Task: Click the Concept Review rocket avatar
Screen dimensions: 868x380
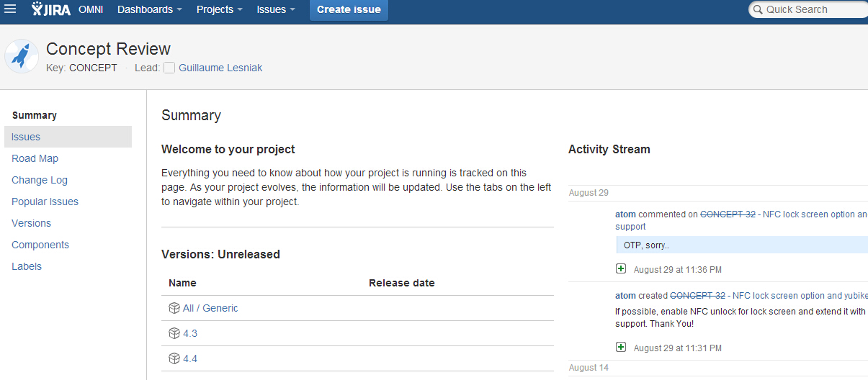Action: click(x=22, y=56)
